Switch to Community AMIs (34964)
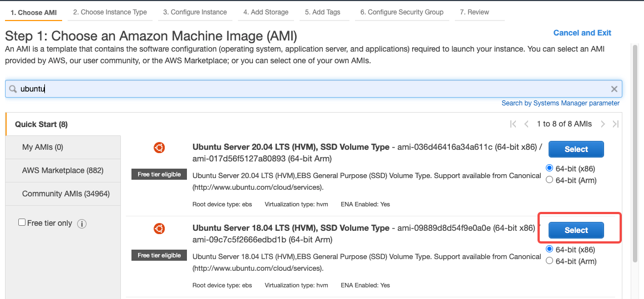The height and width of the screenshot is (299, 644). (x=63, y=194)
